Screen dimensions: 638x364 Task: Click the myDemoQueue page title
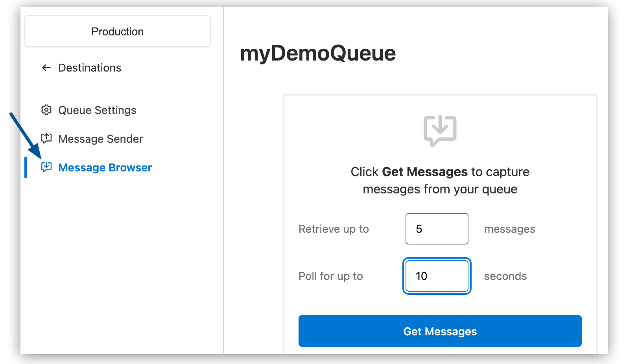(x=318, y=53)
